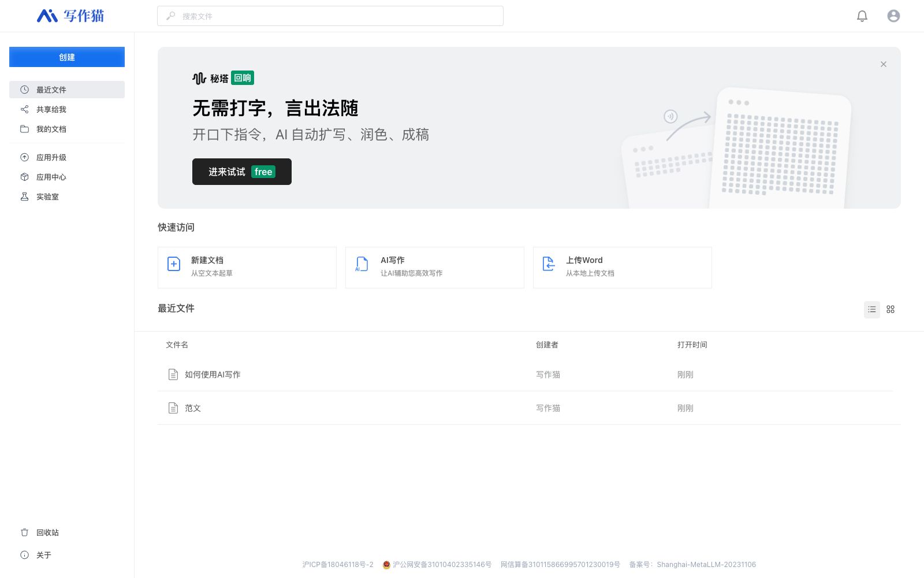Click the AI document icon
Viewport: 924px width, 578px height.
362,264
